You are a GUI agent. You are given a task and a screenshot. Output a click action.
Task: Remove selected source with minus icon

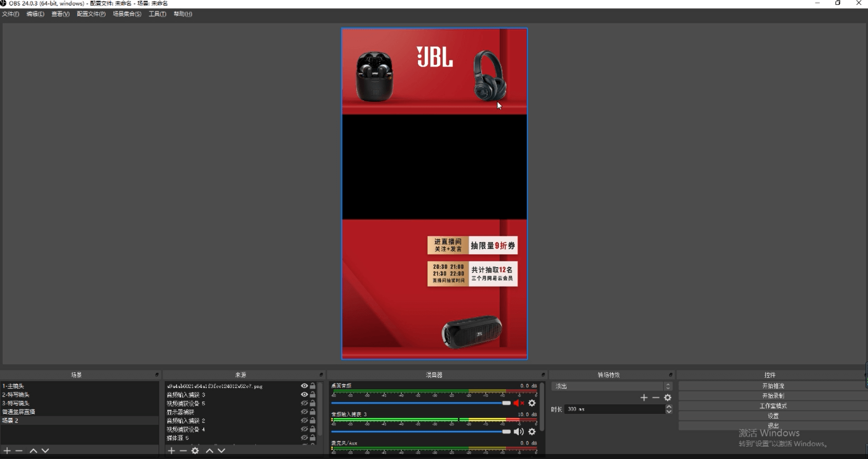(183, 450)
